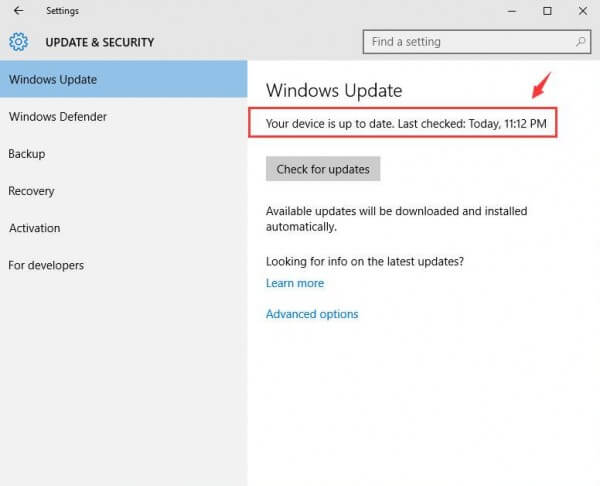Maximize the Settings window

pyautogui.click(x=547, y=11)
